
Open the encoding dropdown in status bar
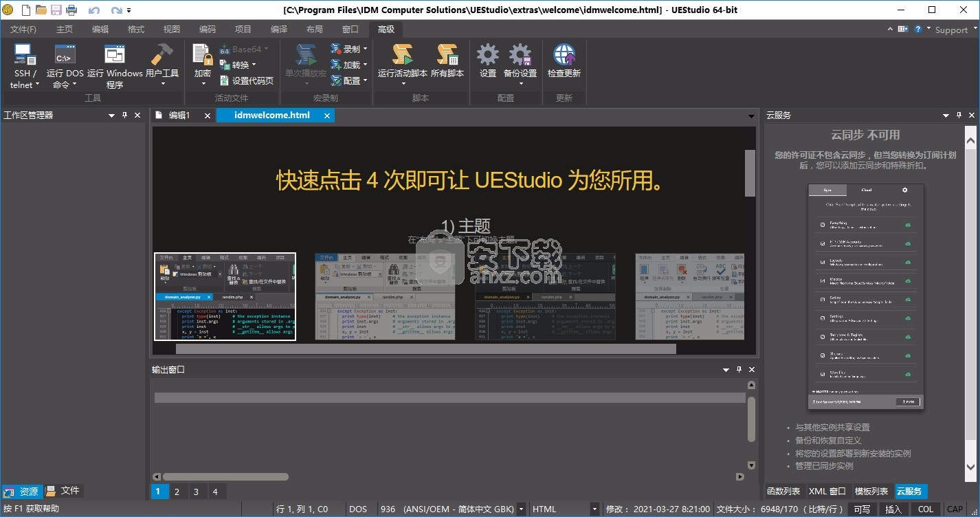click(522, 509)
